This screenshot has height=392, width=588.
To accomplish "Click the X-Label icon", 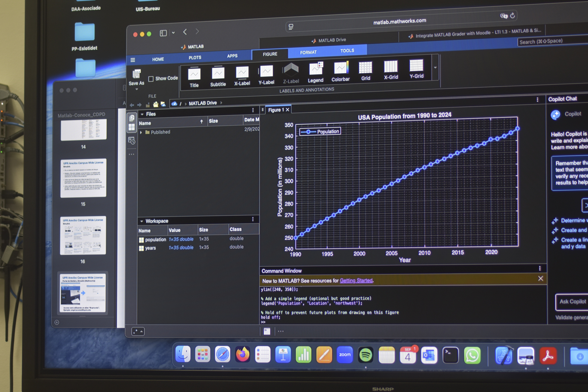I will [x=242, y=72].
